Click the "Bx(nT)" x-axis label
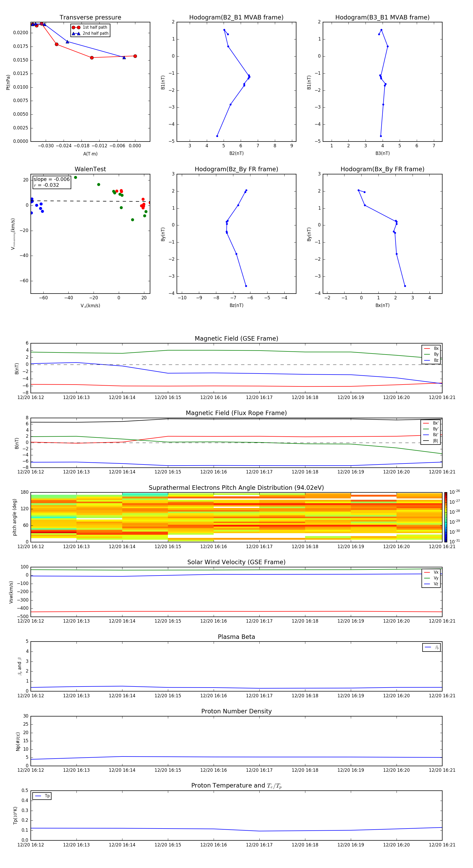473x868 pixels. pos(382,305)
